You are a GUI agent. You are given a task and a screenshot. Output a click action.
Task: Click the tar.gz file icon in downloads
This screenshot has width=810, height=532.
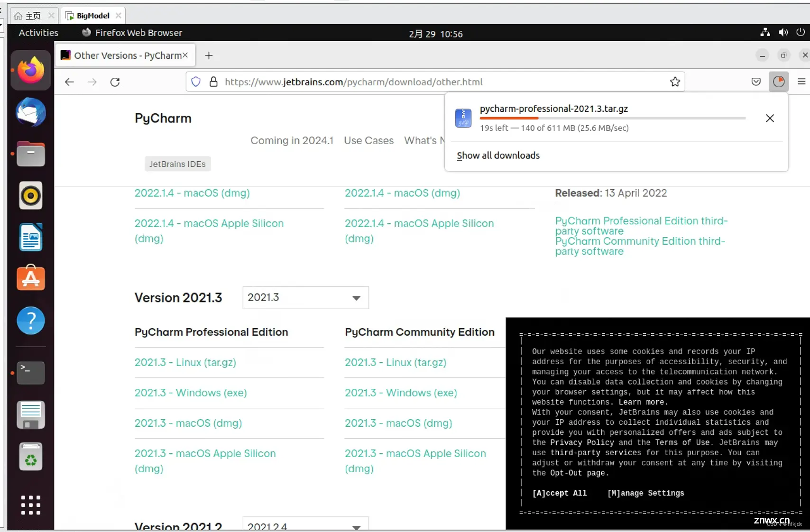[463, 118]
